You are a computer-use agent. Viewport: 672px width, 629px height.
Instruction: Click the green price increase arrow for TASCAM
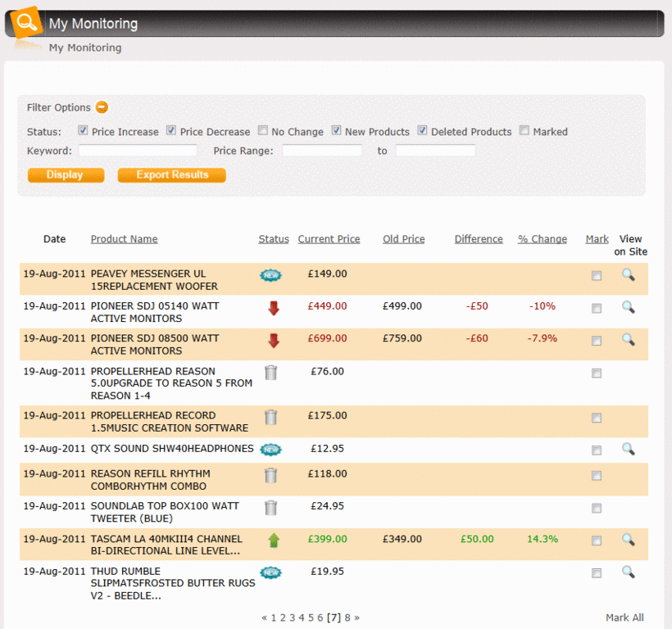coord(274,541)
